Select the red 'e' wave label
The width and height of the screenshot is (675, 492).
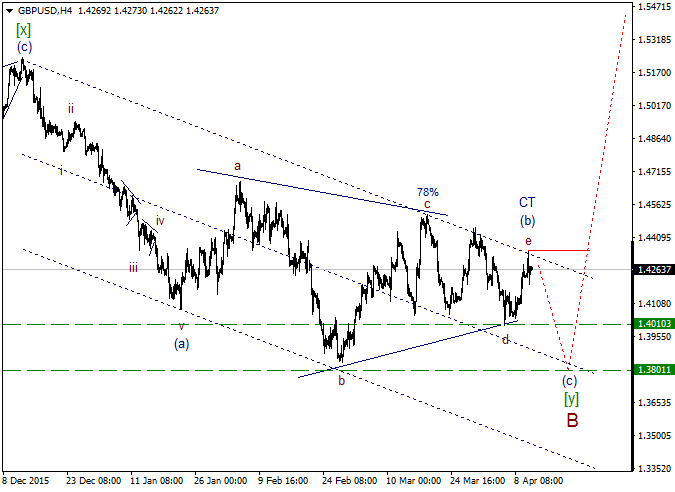[x=528, y=241]
